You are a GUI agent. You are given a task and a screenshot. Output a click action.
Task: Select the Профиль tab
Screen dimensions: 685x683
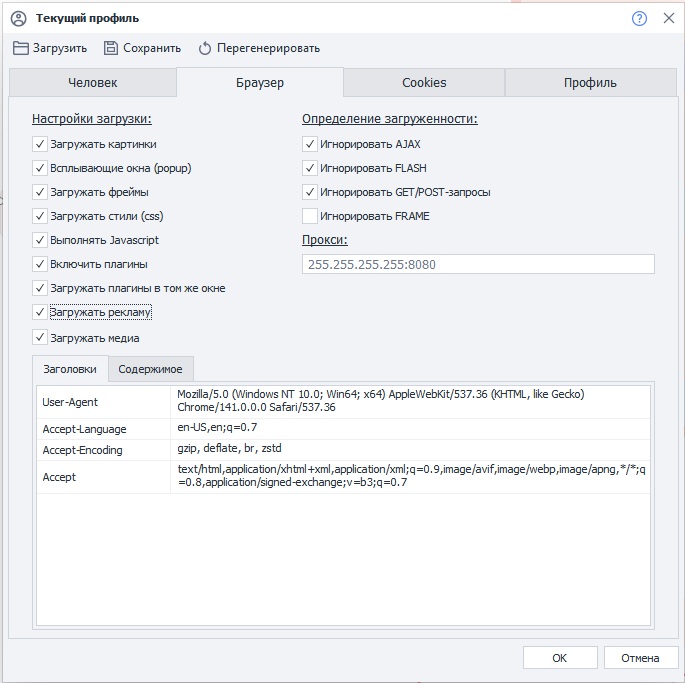[x=590, y=83]
